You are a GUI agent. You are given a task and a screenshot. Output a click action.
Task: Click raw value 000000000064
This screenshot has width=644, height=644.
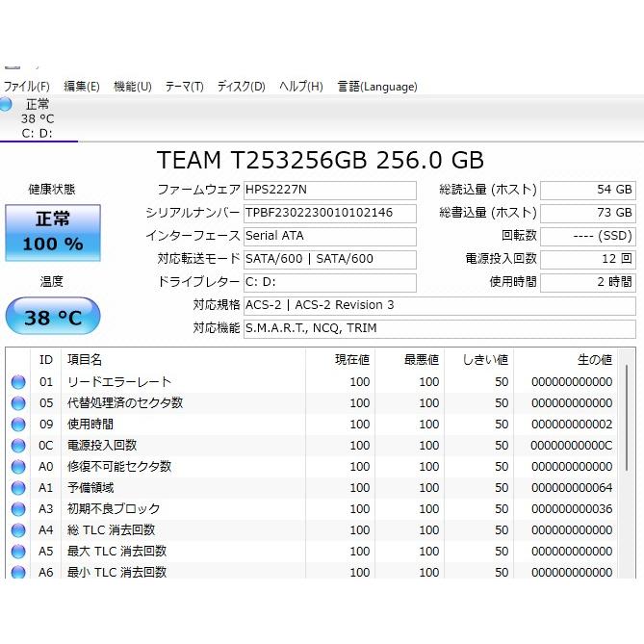click(572, 488)
